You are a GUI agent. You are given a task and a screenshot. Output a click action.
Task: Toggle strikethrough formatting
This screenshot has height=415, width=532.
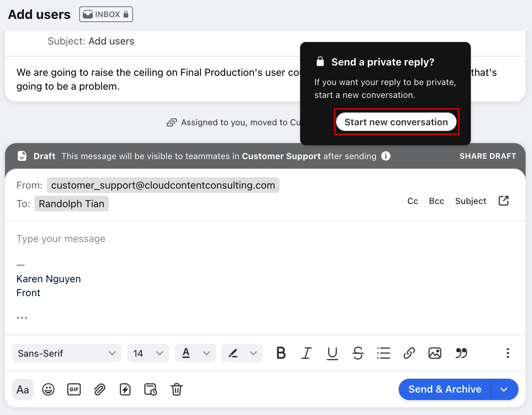[358, 353]
